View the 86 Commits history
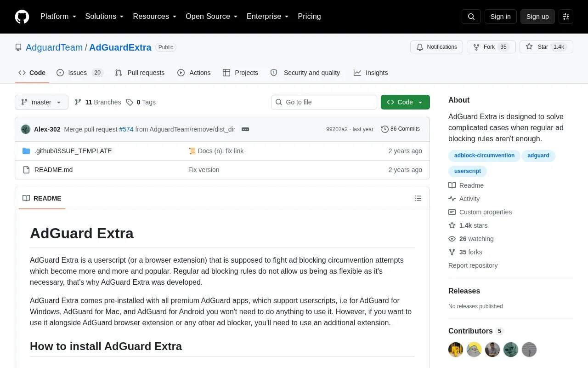This screenshot has height=368, width=588. coord(401,129)
